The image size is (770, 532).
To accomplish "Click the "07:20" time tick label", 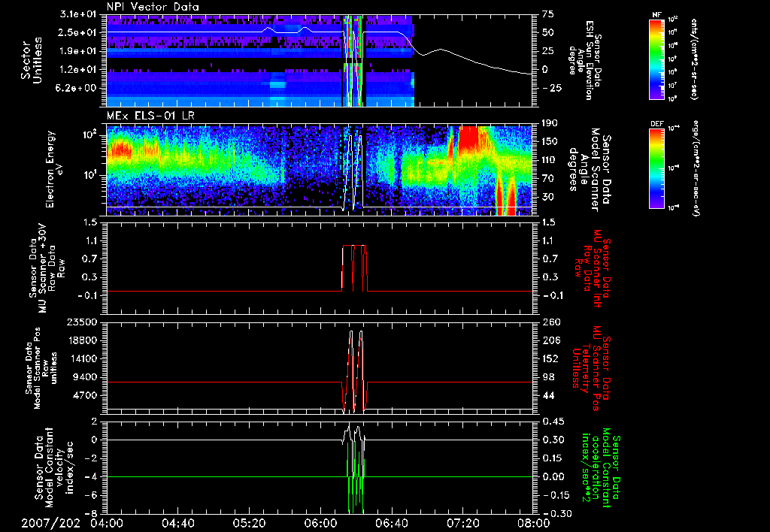I will tap(462, 523).
